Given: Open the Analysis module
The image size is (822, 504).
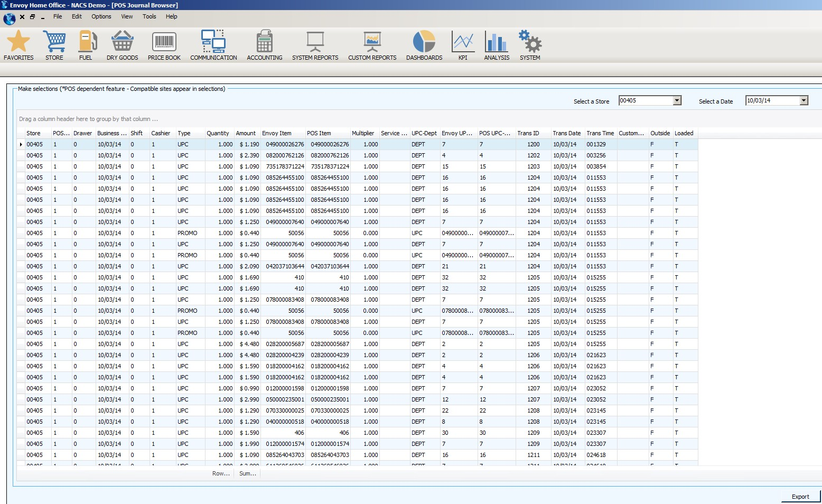Looking at the screenshot, I should pyautogui.click(x=496, y=44).
